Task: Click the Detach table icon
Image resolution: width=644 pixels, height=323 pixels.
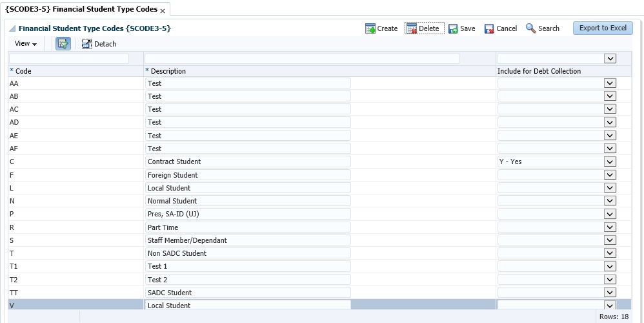Action: pyautogui.click(x=87, y=44)
